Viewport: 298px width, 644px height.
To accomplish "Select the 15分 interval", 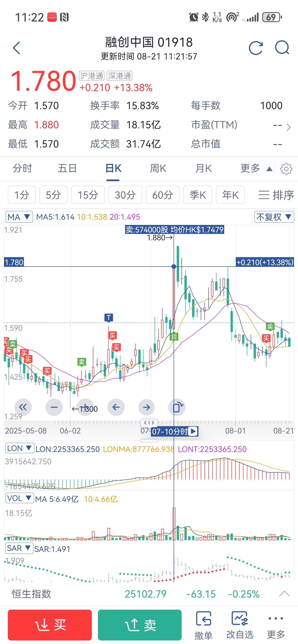I will [88, 195].
